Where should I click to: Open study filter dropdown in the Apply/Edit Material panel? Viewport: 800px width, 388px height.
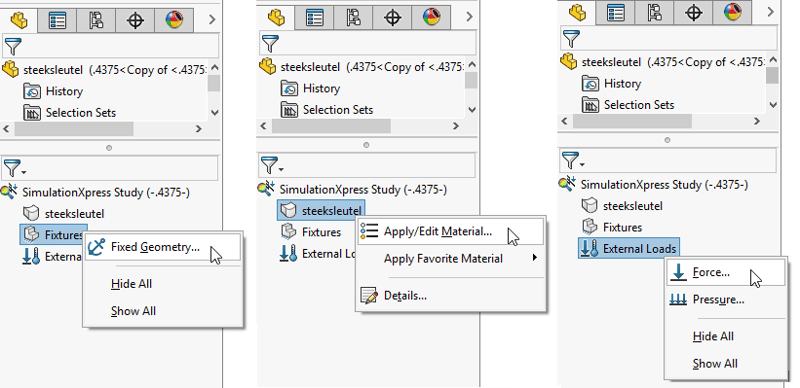[271, 164]
